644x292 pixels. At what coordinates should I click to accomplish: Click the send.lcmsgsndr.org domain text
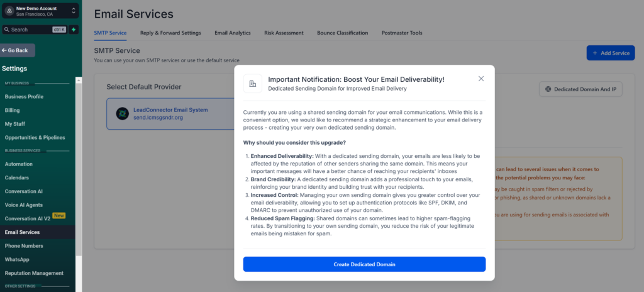click(158, 117)
